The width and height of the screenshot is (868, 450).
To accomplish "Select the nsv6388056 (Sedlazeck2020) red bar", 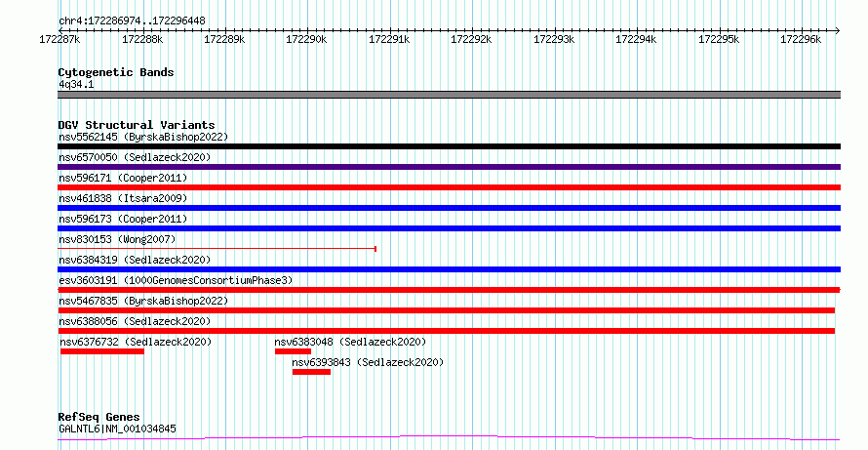I will [446, 331].
